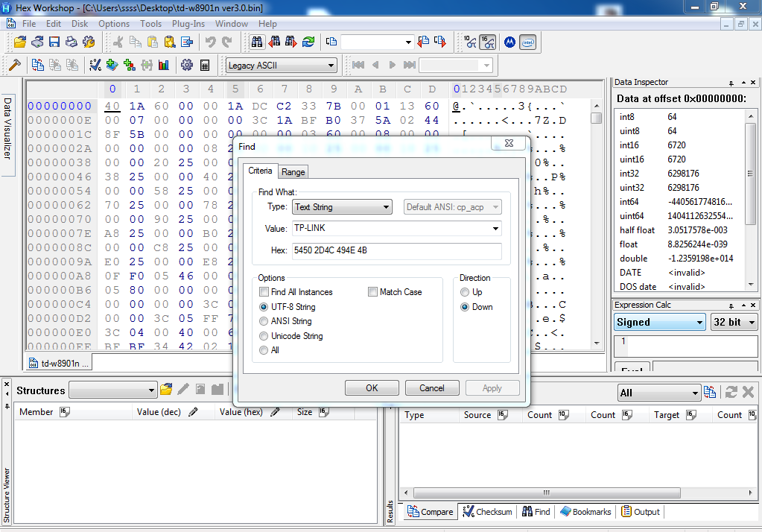Click the gear operations icon
The height and width of the screenshot is (532, 762).
click(187, 65)
